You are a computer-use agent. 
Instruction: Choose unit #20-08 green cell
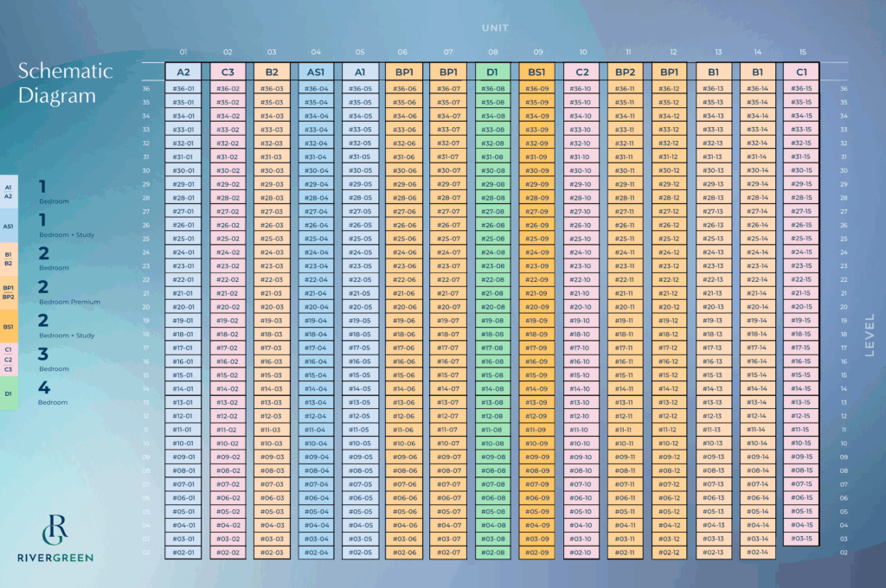tap(491, 307)
